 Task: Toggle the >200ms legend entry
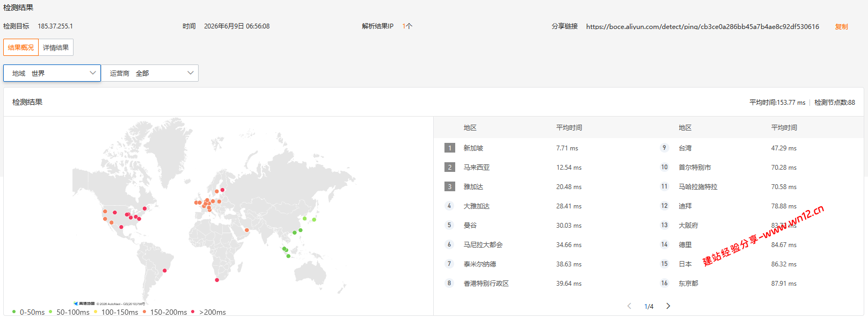click(208, 312)
